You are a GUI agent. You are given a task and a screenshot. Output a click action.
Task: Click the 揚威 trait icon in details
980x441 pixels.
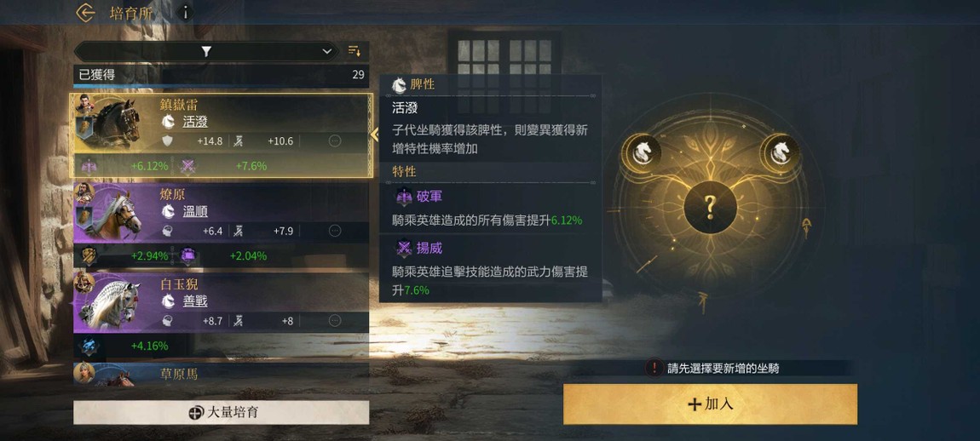(404, 249)
